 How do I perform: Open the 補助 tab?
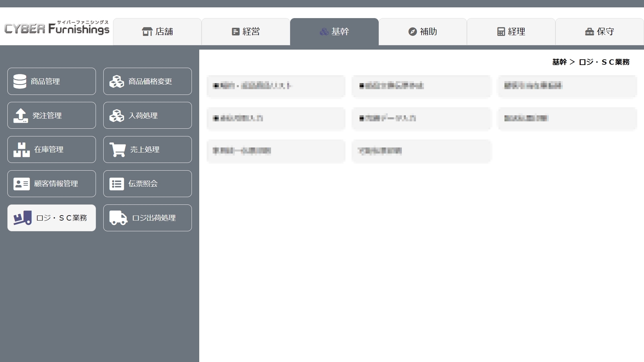423,32
